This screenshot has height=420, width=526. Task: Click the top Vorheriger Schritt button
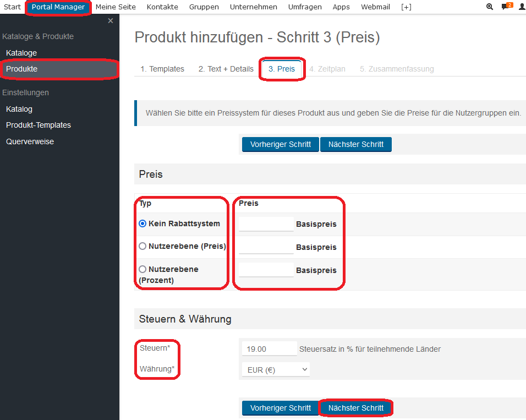(x=281, y=144)
